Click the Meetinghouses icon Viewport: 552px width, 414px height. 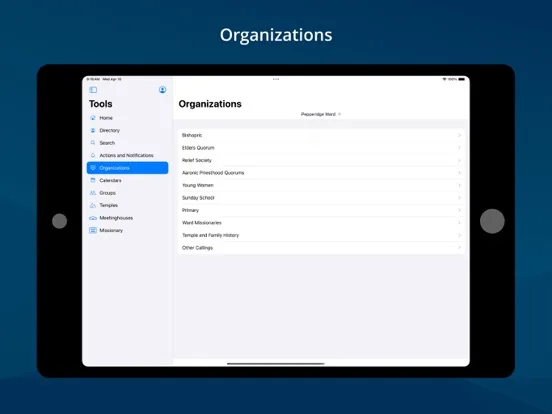[93, 218]
